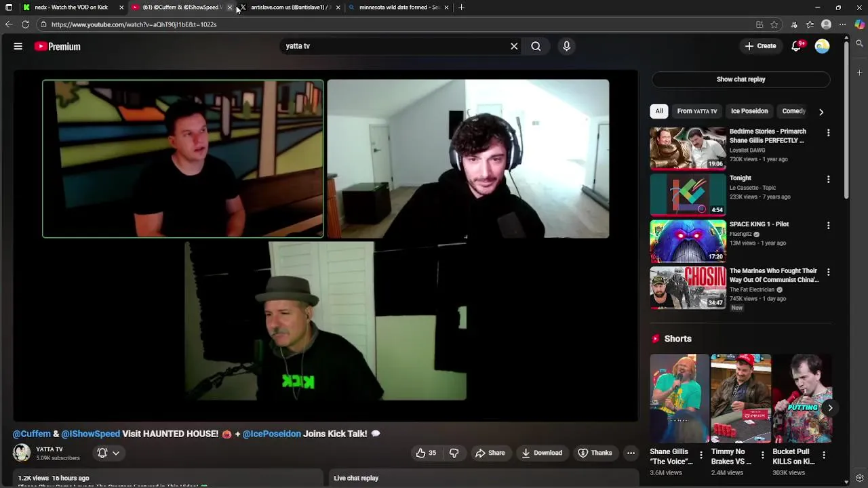Show next Shorts with right arrow
Screen dimensions: 868x488
click(830, 407)
